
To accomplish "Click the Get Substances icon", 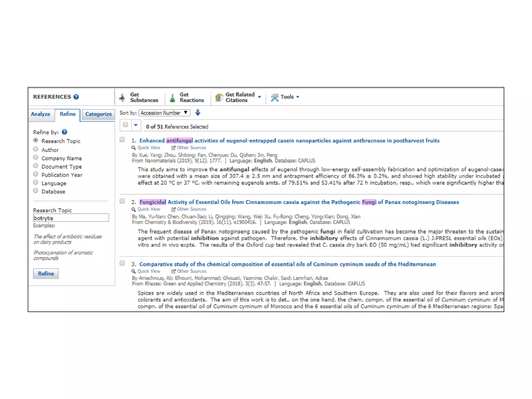I will [122, 98].
